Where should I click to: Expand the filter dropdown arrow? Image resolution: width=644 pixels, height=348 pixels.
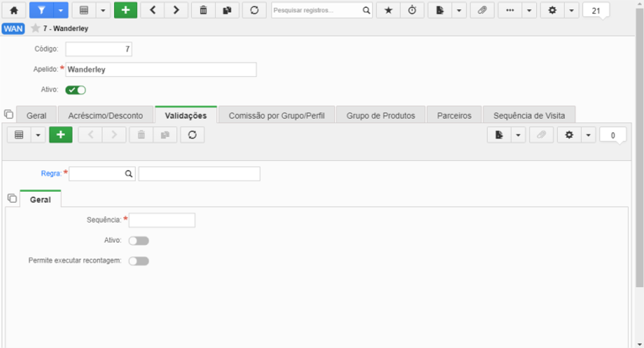click(x=60, y=11)
